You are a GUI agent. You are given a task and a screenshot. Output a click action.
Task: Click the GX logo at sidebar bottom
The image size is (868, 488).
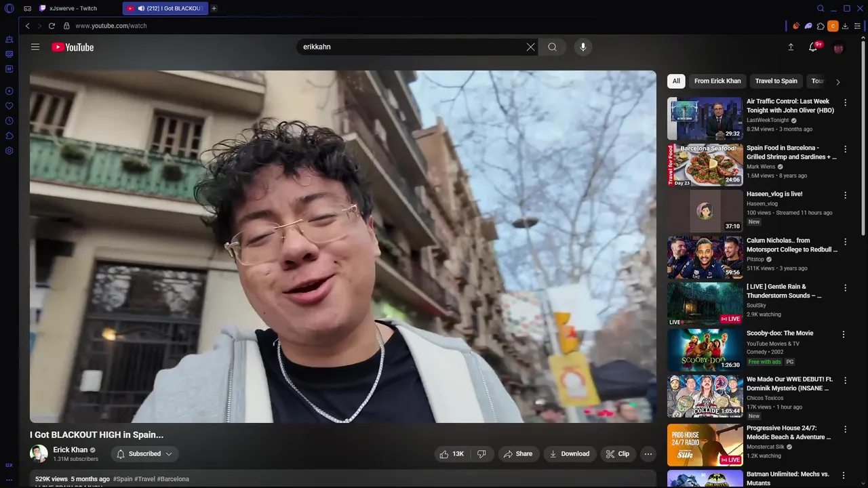click(9, 465)
